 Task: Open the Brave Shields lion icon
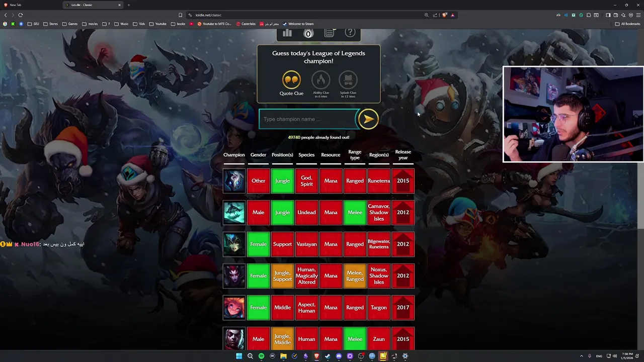tap(445, 15)
